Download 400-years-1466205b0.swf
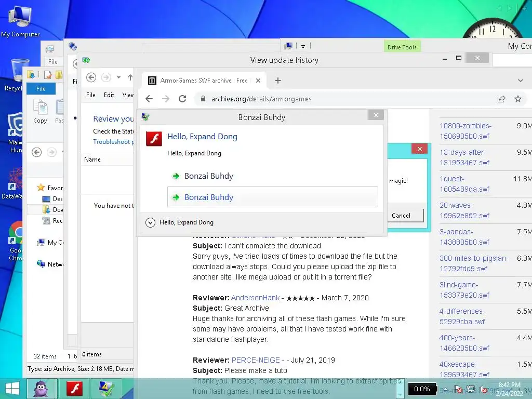 (x=464, y=343)
